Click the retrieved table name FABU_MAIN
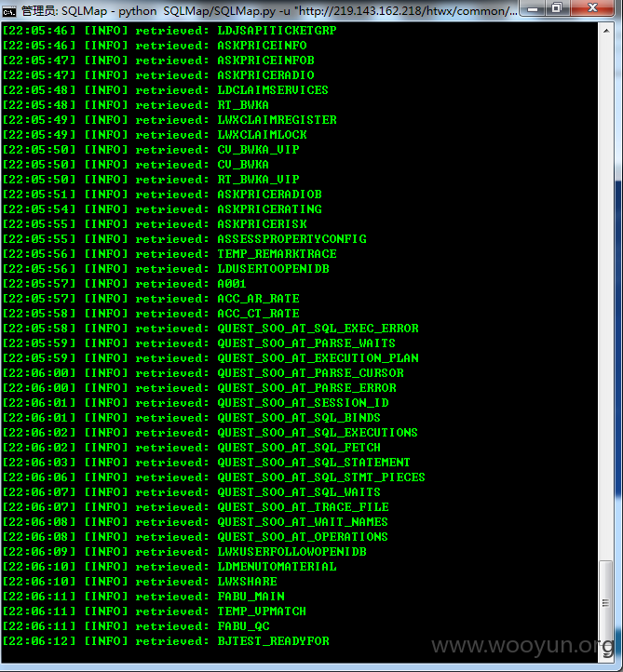Screen dimensions: 623x672 [251, 596]
